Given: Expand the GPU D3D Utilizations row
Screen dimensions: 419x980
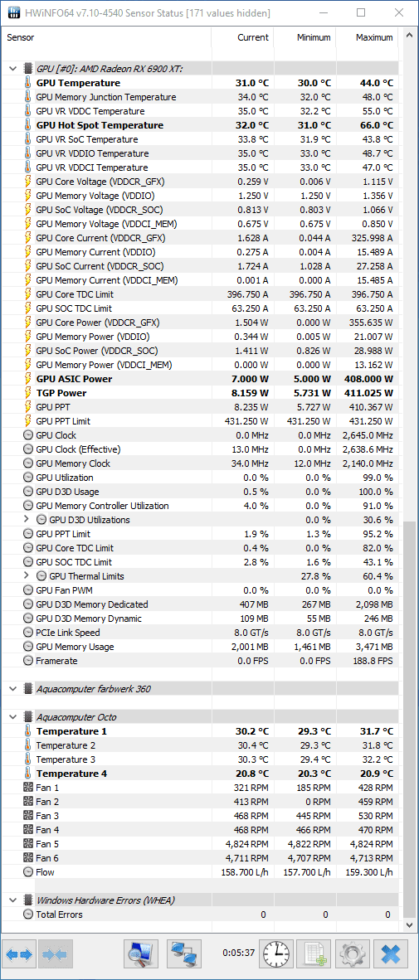Looking at the screenshot, I should point(27,519).
